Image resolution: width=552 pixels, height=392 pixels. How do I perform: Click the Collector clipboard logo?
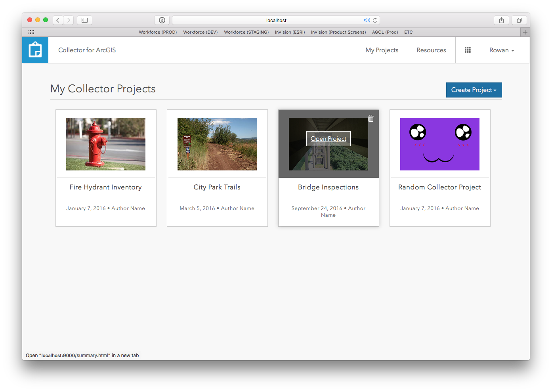[x=35, y=50]
